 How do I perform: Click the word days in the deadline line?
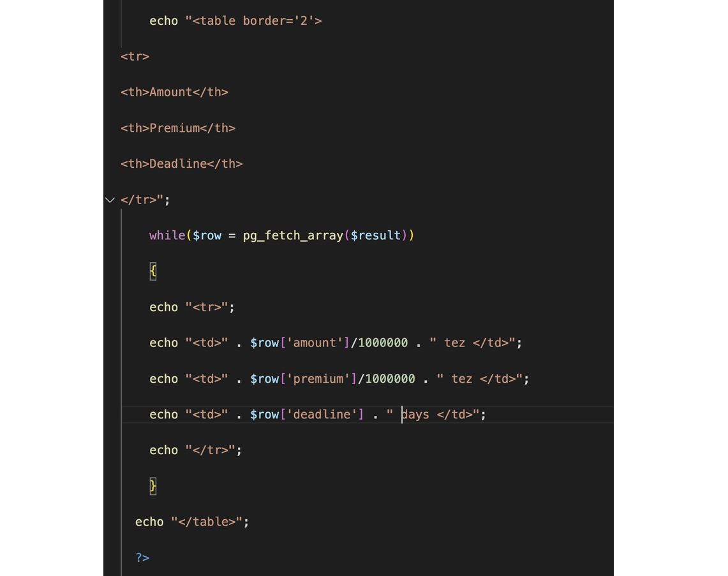tap(415, 415)
